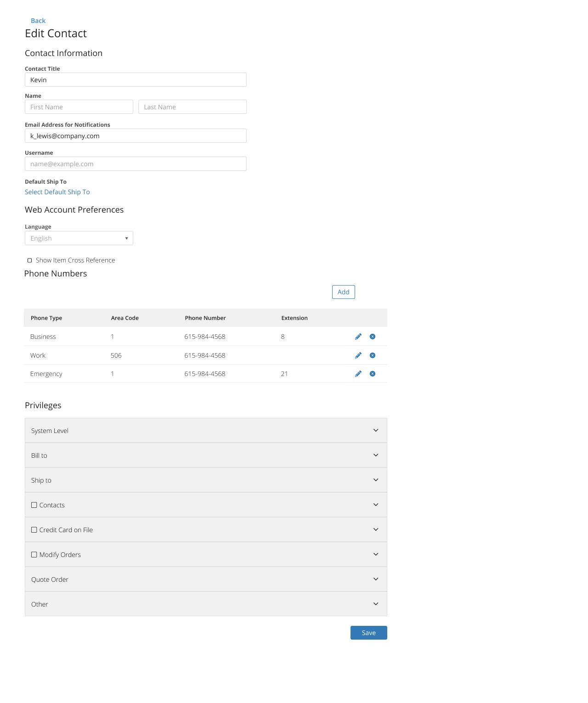Add a new phone number
588x703 pixels.
point(344,292)
